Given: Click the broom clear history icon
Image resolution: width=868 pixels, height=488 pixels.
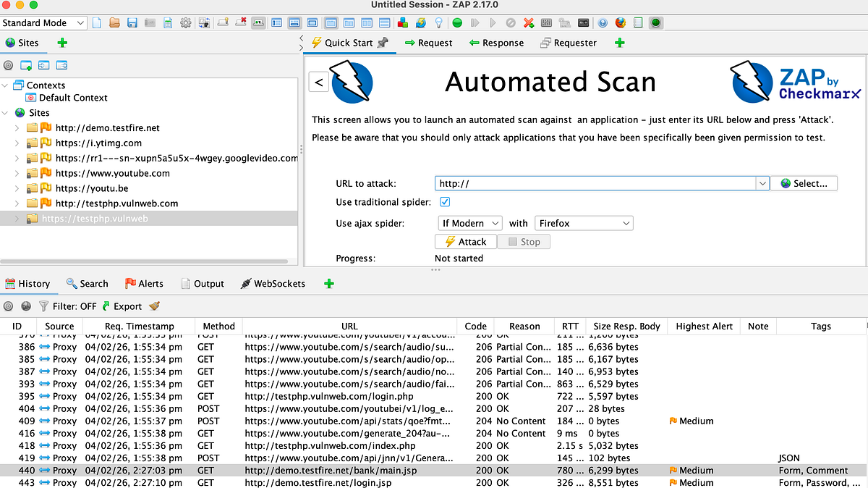Looking at the screenshot, I should coord(154,306).
